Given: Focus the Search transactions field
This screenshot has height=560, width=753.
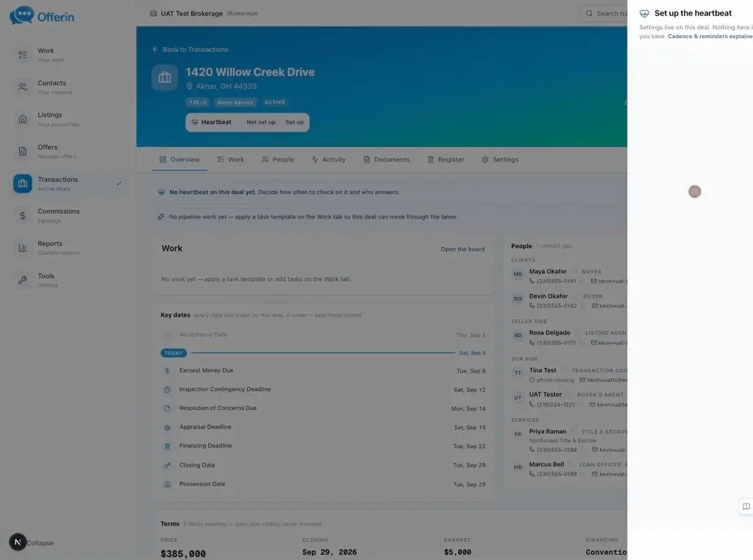Looking at the screenshot, I should tap(604, 13).
